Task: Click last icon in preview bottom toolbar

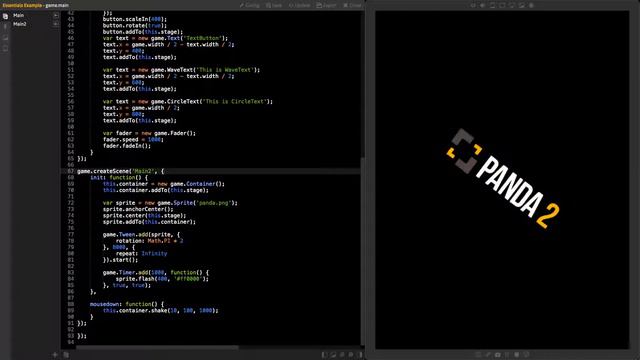Action: [527, 355]
